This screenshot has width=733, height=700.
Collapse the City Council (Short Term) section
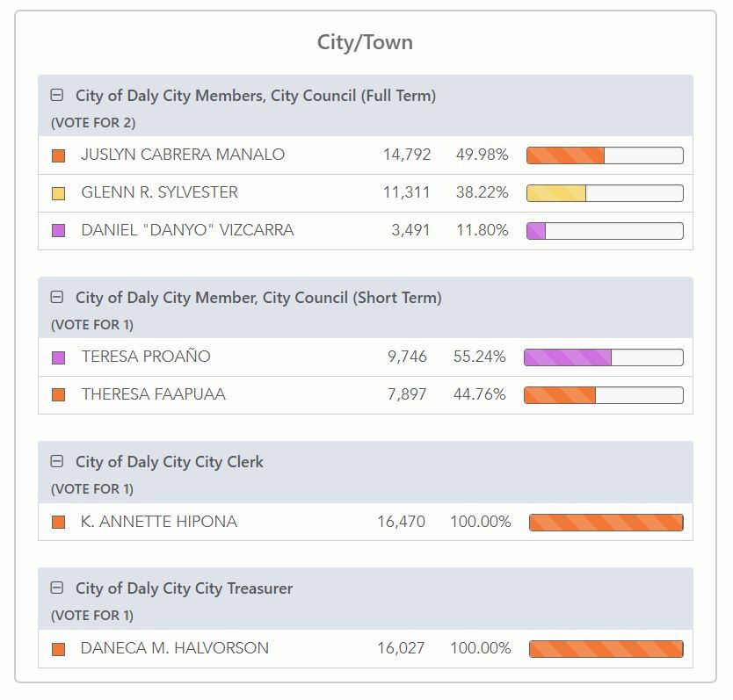coord(58,297)
